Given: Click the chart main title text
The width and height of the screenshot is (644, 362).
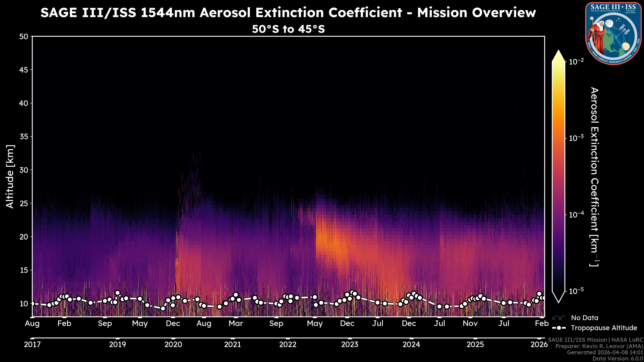Looking at the screenshot, I should (x=288, y=13).
